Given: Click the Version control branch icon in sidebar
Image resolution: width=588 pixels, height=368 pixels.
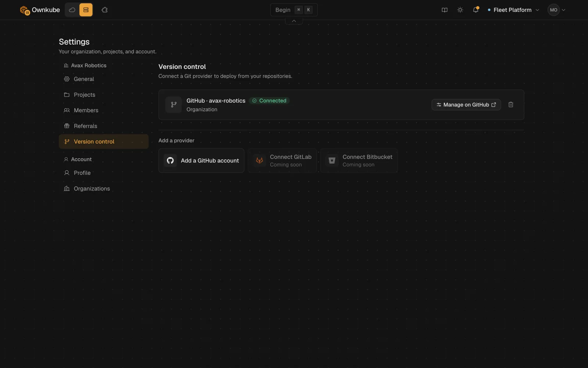Looking at the screenshot, I should click(x=67, y=142).
